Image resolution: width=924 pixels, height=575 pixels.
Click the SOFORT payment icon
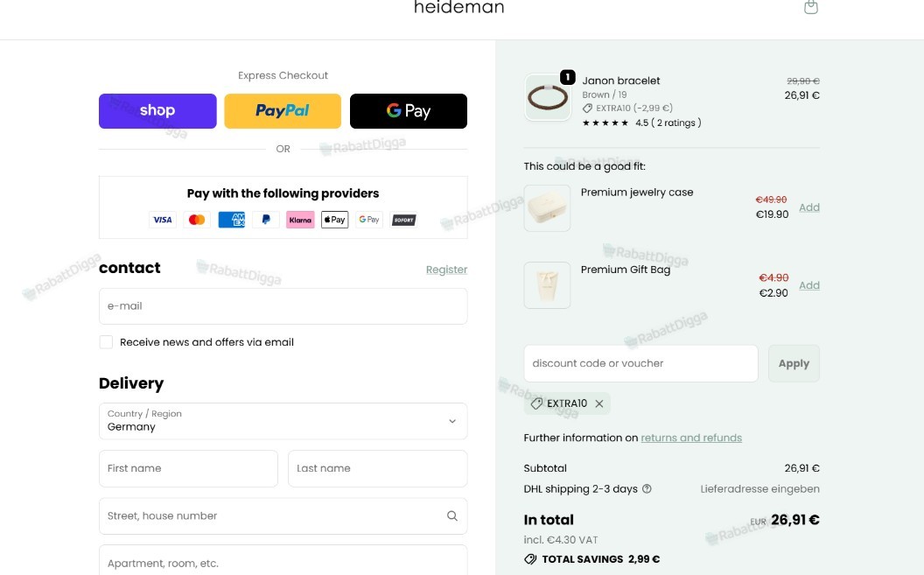pos(403,220)
